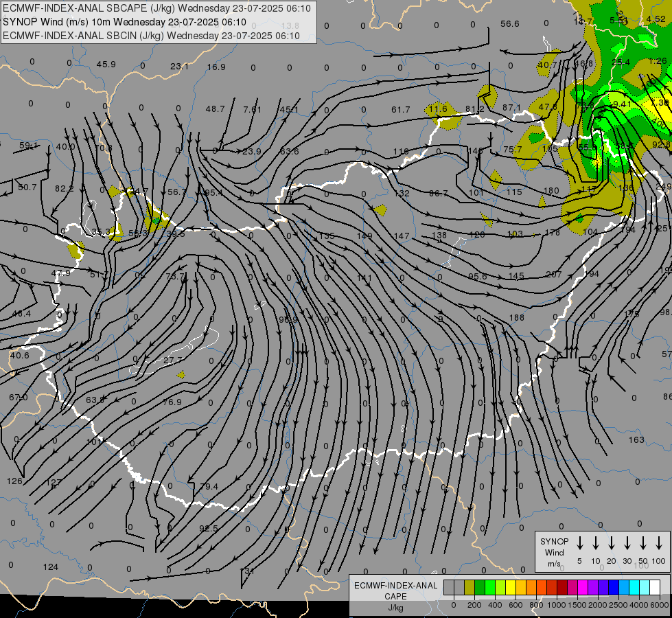The height and width of the screenshot is (618, 672).
Task: Pick the purple CAPE legend swatch
Action: click(x=593, y=587)
